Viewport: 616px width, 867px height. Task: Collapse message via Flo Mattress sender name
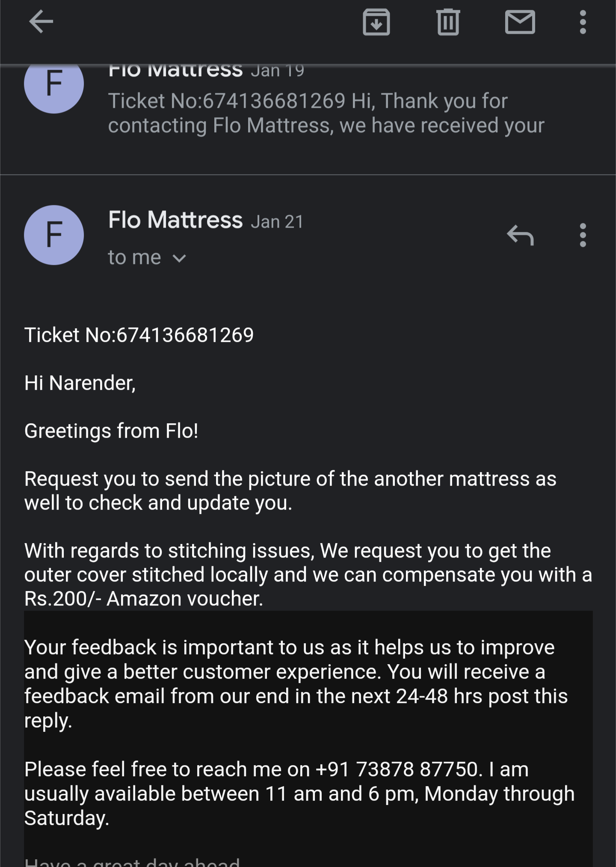tap(175, 220)
